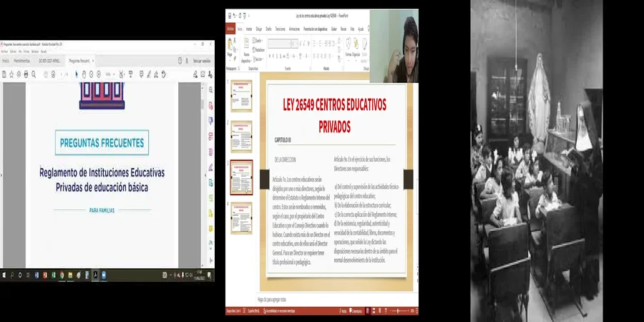Image resolution: width=644 pixels, height=322 pixels.
Task: Click the PREGUNTAS FRECUENTES heading in the PDF
Action: pos(102,142)
